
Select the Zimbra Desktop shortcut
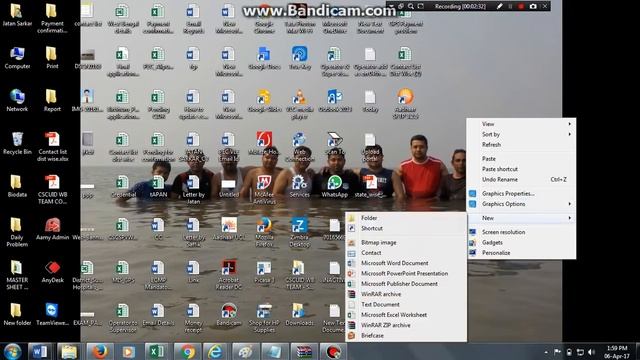(299, 232)
